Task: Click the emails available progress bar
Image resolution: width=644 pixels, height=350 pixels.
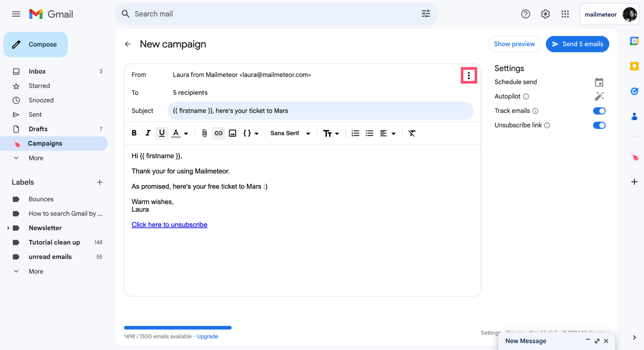Action: [178, 328]
